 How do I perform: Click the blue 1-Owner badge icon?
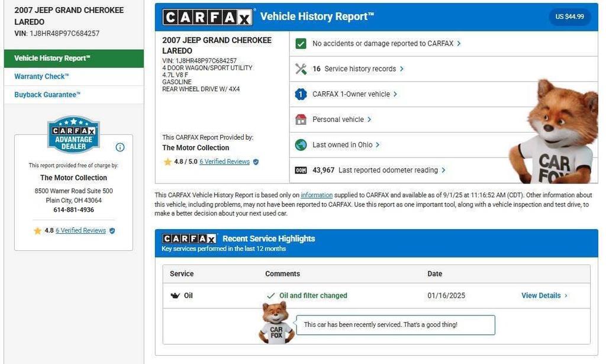(x=301, y=94)
